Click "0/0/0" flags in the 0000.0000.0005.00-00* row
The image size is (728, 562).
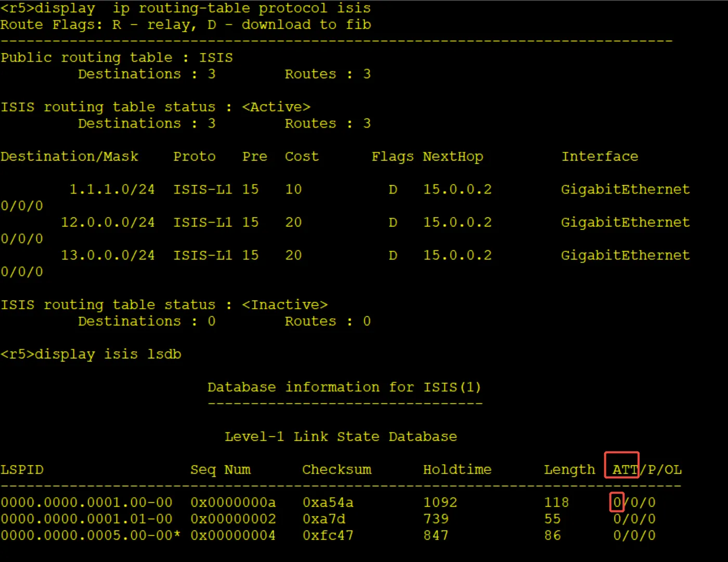[x=634, y=536]
